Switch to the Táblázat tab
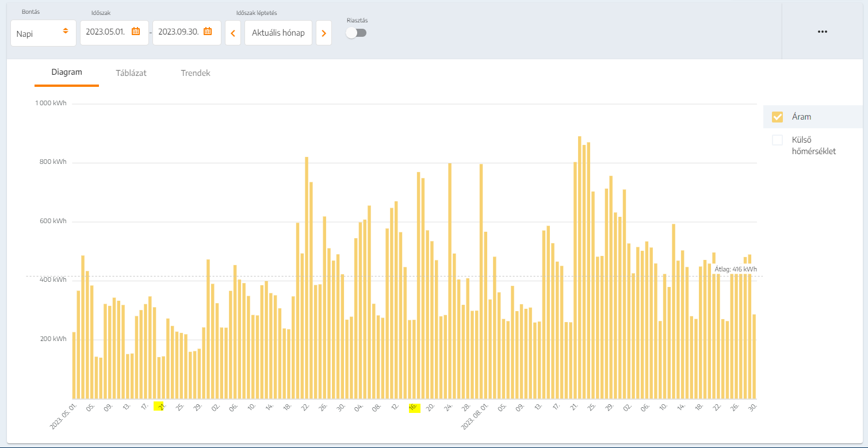868x448 pixels. (131, 73)
